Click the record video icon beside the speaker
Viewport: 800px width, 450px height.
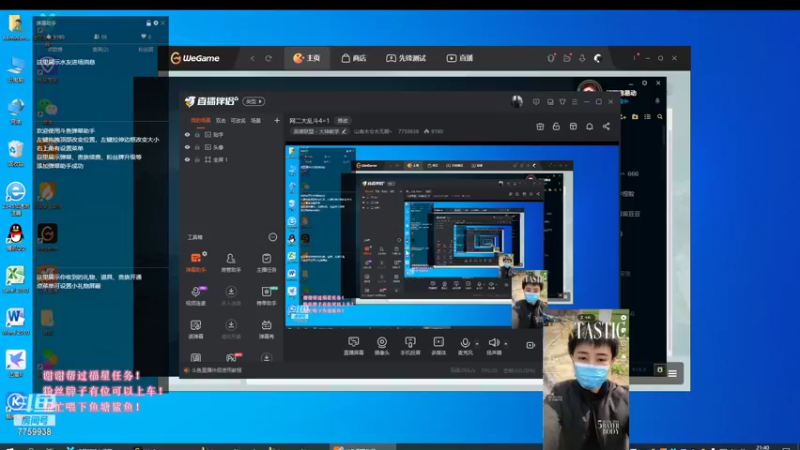[x=531, y=345]
